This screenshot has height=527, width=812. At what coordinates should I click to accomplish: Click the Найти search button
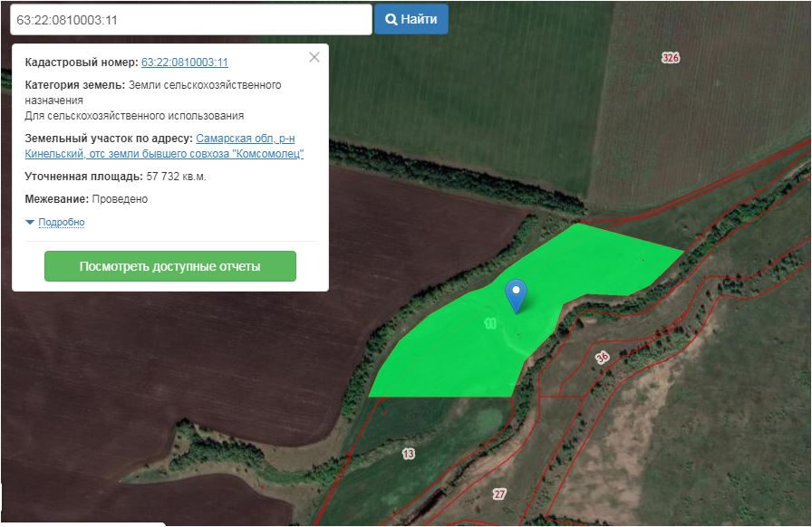[x=411, y=19]
